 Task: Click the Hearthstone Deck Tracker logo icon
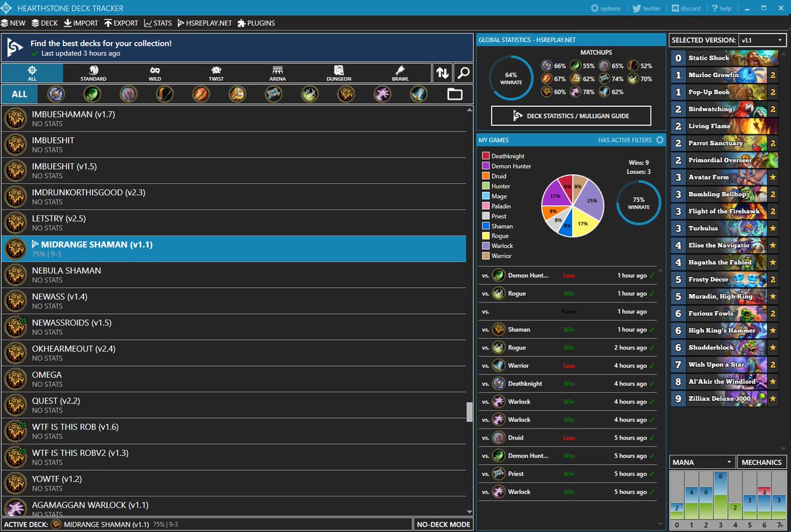point(7,8)
